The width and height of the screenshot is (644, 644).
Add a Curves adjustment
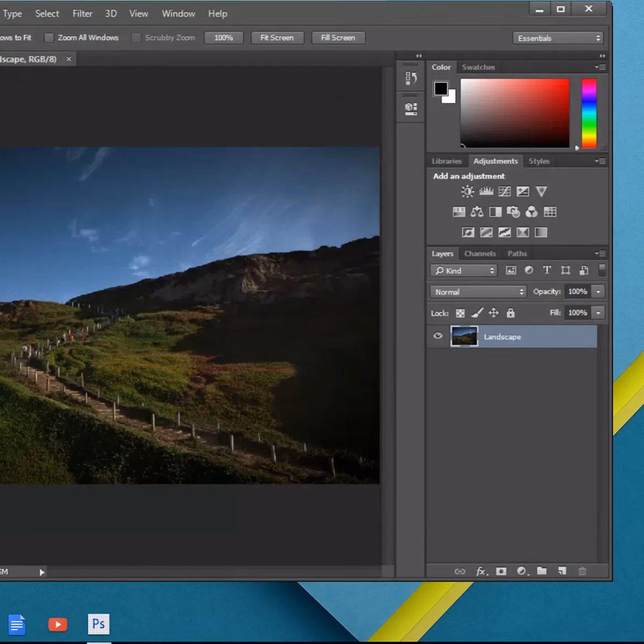pyautogui.click(x=504, y=191)
